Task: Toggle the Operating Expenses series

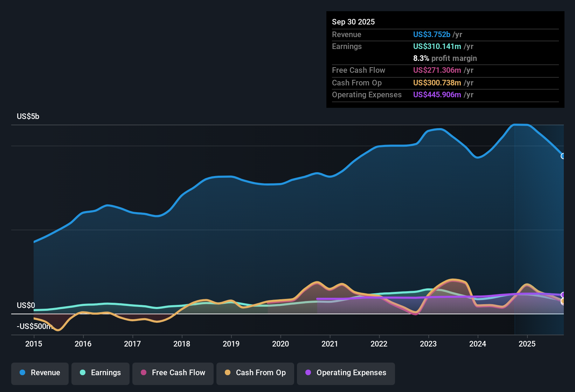Action: coord(346,373)
